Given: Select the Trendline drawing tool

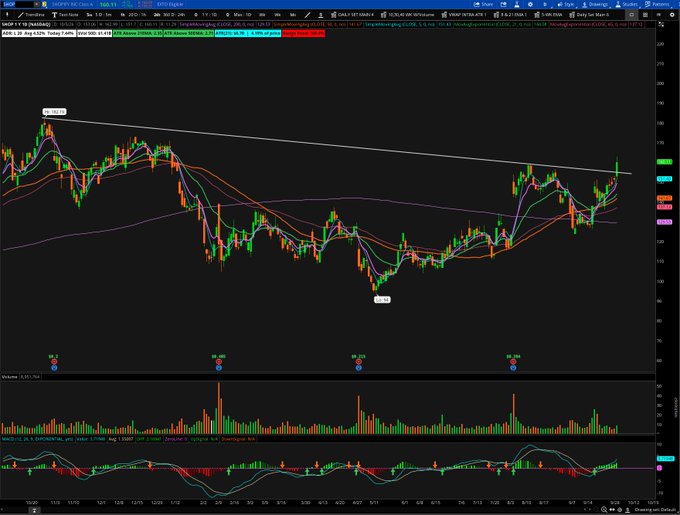Looking at the screenshot, I should [x=31, y=15].
